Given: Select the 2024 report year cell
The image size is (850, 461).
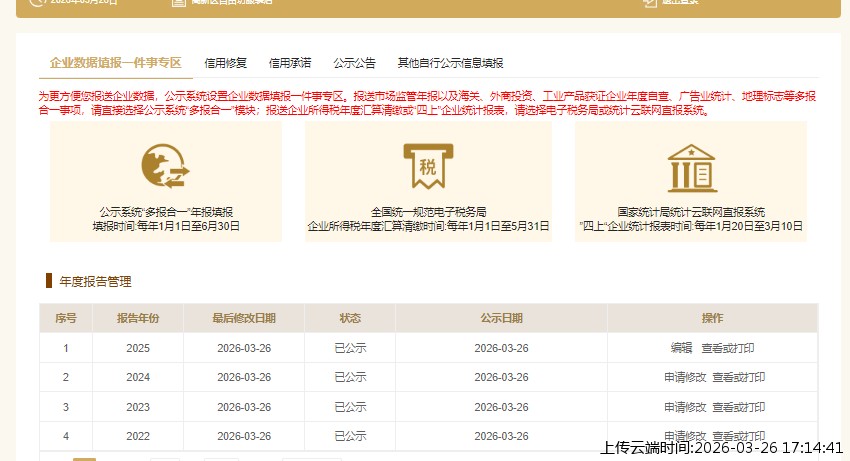Looking at the screenshot, I should coord(138,377).
